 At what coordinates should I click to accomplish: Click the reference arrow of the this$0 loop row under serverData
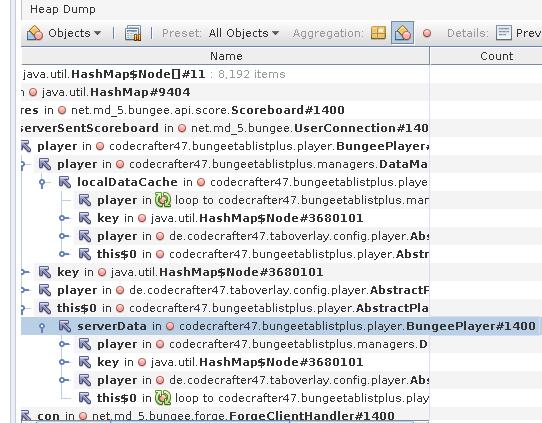click(x=85, y=398)
